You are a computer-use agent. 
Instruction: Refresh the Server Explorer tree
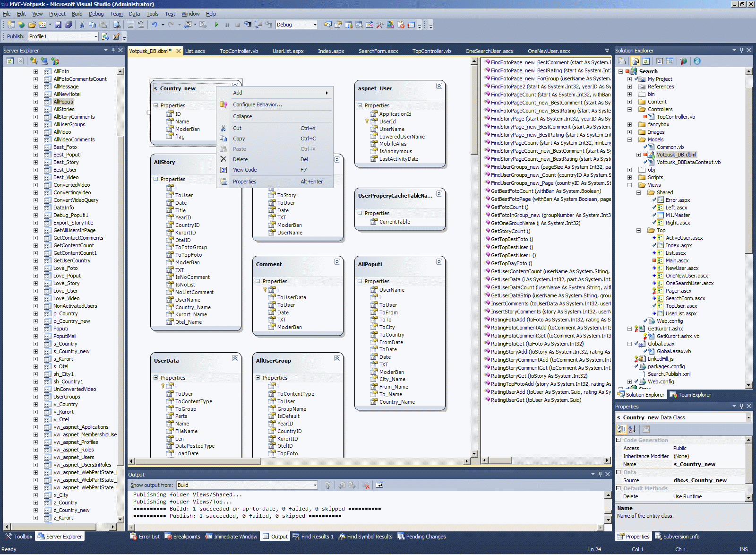click(10, 61)
